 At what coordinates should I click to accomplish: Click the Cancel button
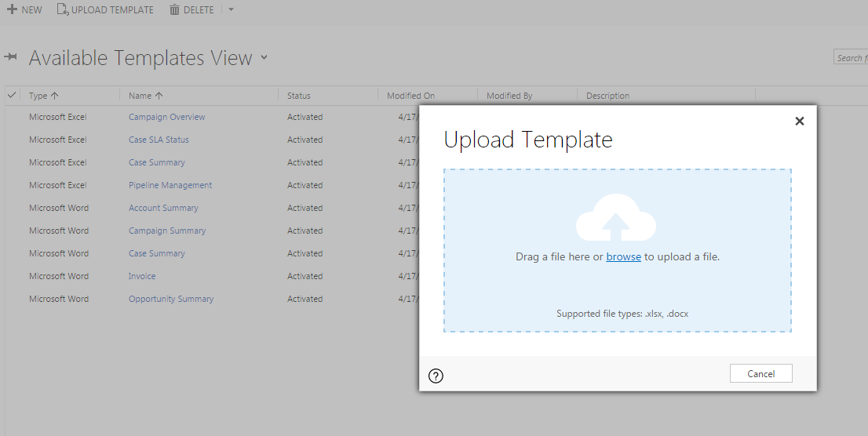click(761, 373)
